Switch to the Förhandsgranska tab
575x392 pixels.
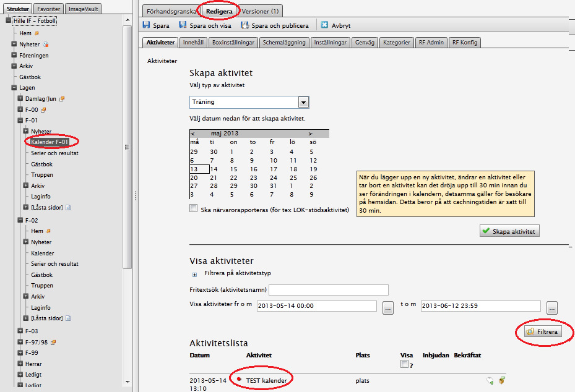click(x=171, y=11)
